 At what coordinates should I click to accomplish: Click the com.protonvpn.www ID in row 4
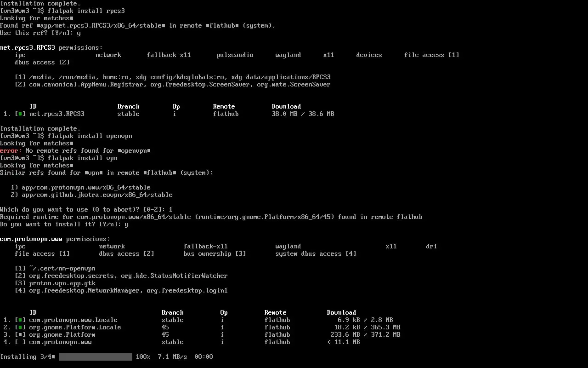pyautogui.click(x=61, y=342)
